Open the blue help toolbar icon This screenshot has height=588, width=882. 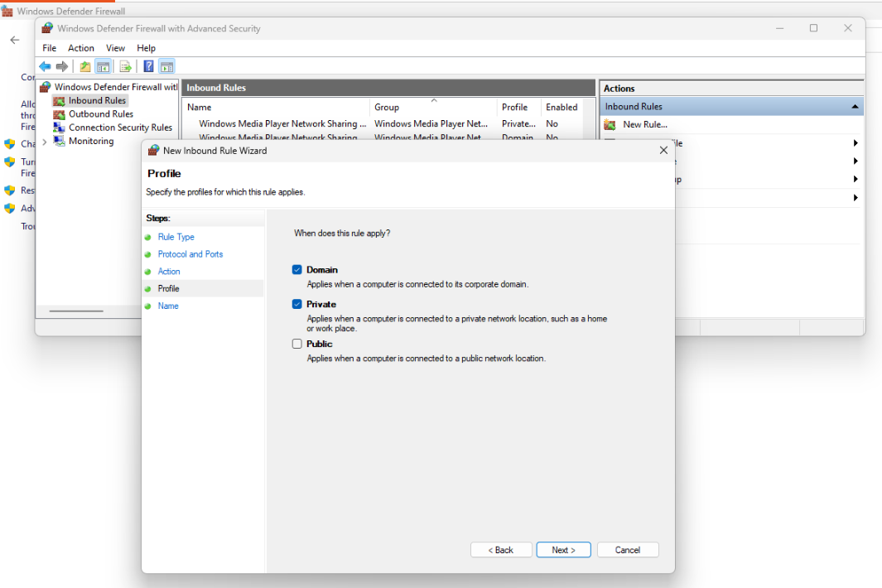click(148, 66)
